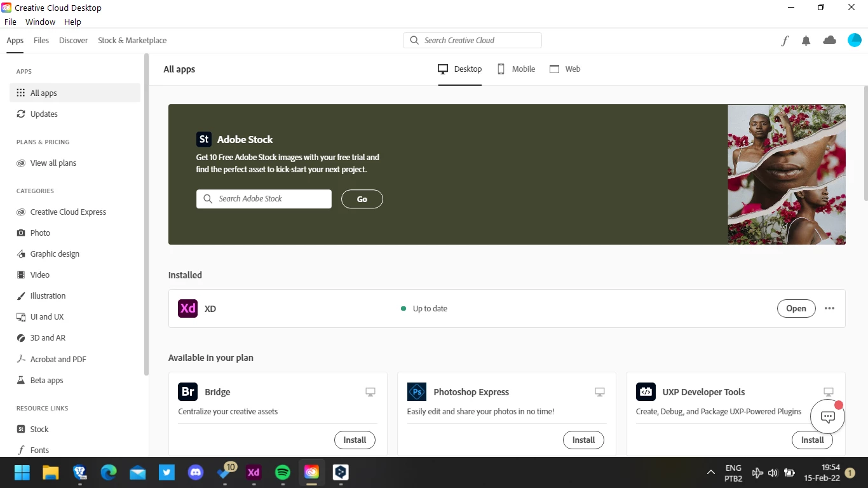The width and height of the screenshot is (868, 488).
Task: Open Stock resource link
Action: [75, 429]
